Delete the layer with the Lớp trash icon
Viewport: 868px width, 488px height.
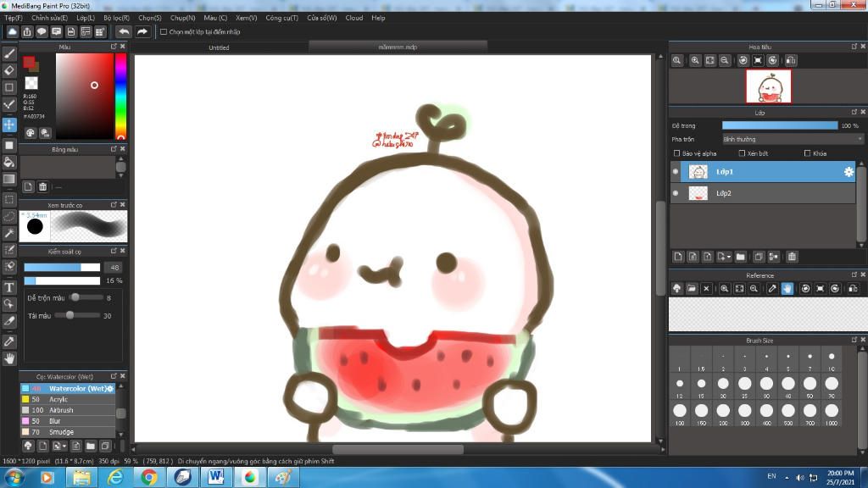(x=793, y=257)
